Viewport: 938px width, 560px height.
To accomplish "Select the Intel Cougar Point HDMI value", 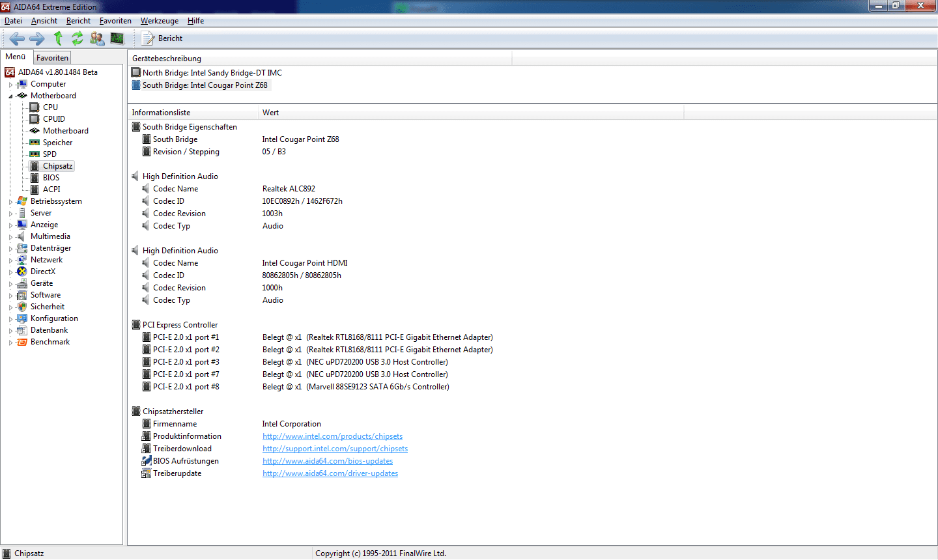I will click(x=305, y=263).
